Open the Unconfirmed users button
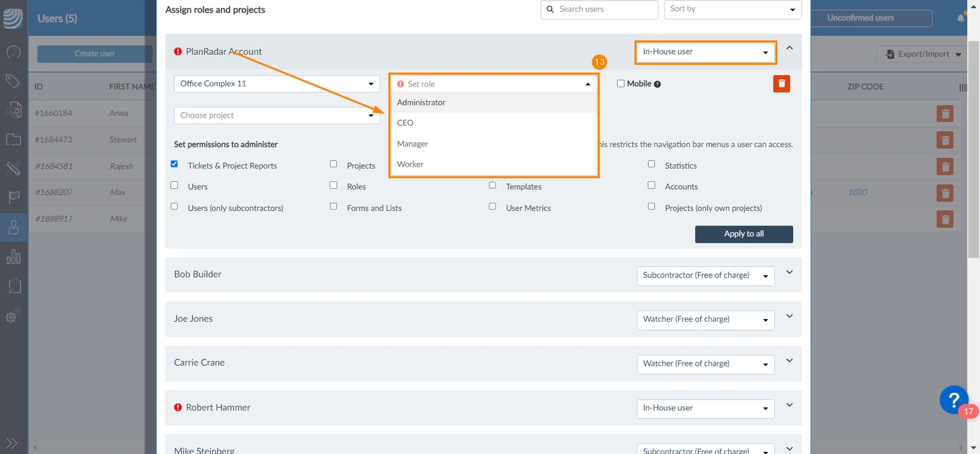Screen dimensions: 980x454 (x=872, y=18)
